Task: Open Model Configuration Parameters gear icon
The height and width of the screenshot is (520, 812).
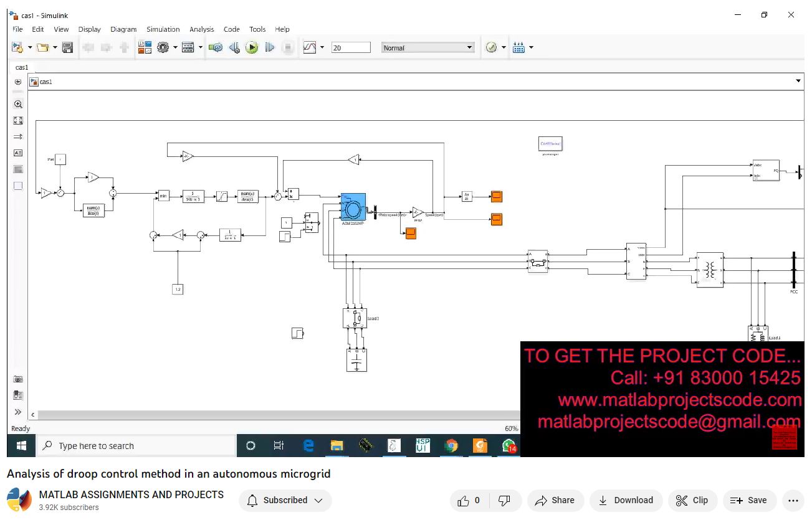Action: [x=163, y=47]
